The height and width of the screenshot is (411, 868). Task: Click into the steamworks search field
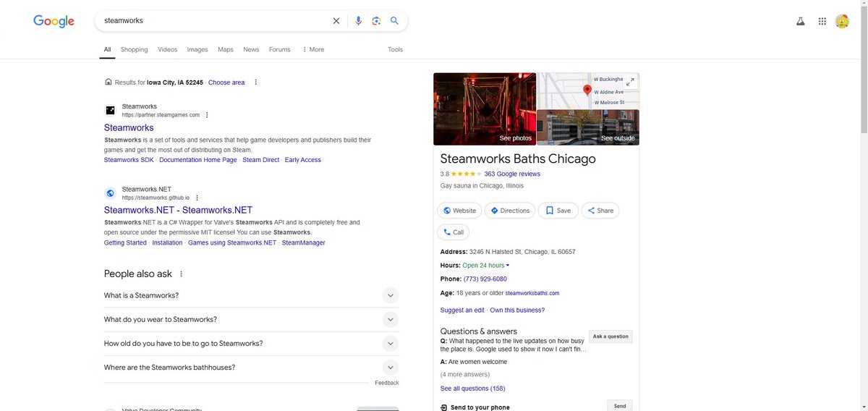tap(213, 21)
